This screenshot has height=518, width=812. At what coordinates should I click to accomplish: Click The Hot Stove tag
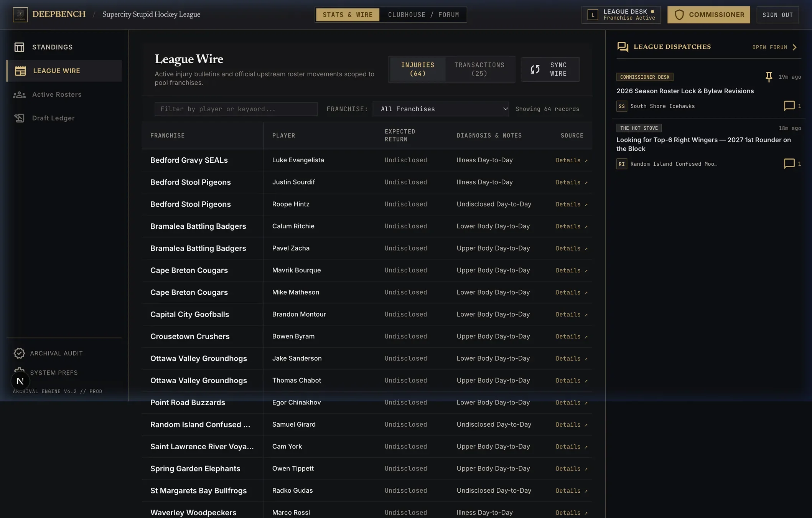pyautogui.click(x=639, y=128)
